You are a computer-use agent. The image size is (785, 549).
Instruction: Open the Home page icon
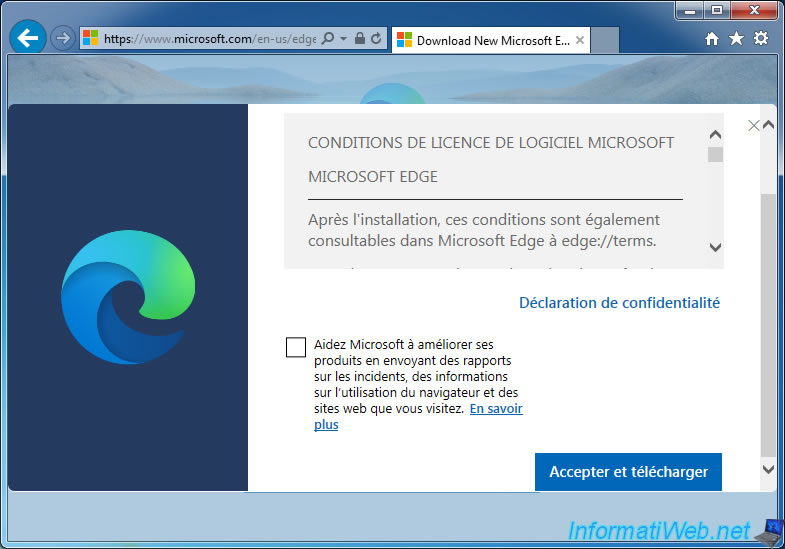[x=712, y=39]
